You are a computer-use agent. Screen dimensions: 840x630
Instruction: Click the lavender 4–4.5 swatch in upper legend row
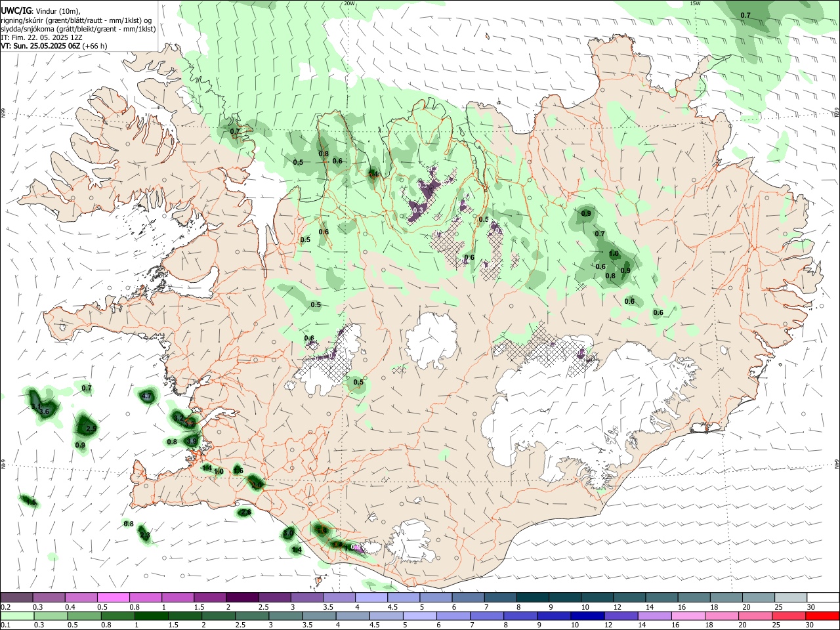pyautogui.click(x=371, y=597)
